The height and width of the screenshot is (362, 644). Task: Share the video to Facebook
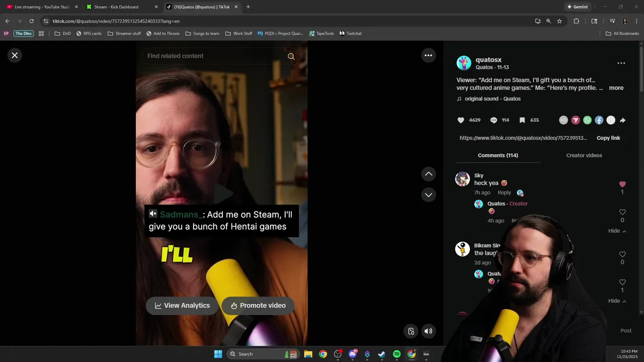(599, 120)
